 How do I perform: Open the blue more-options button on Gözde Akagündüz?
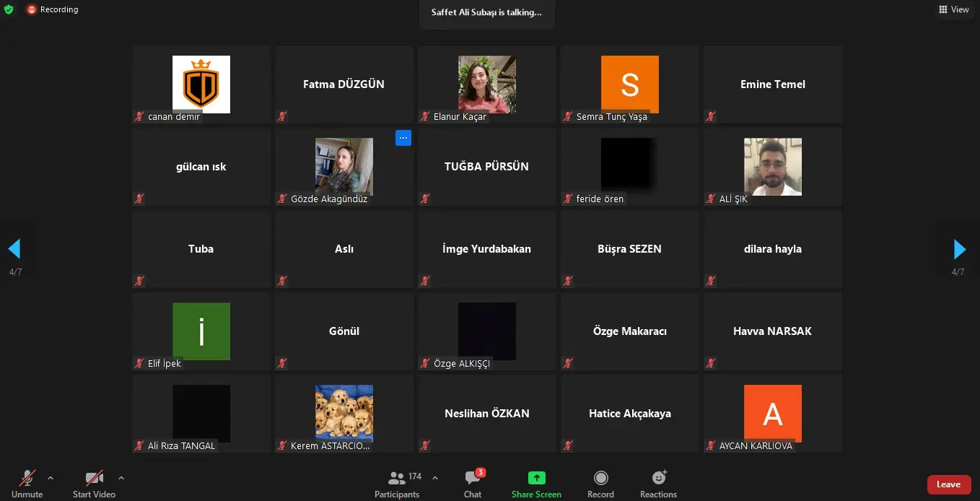coord(403,138)
